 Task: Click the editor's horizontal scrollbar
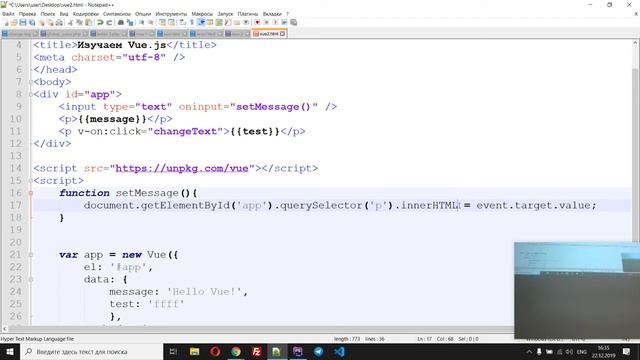[261, 328]
